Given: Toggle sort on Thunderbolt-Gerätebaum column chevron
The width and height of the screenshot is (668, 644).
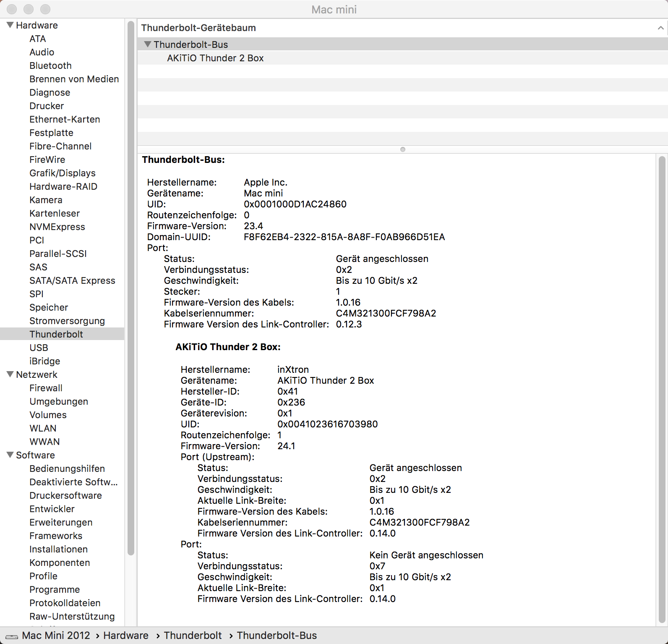Looking at the screenshot, I should pyautogui.click(x=660, y=28).
